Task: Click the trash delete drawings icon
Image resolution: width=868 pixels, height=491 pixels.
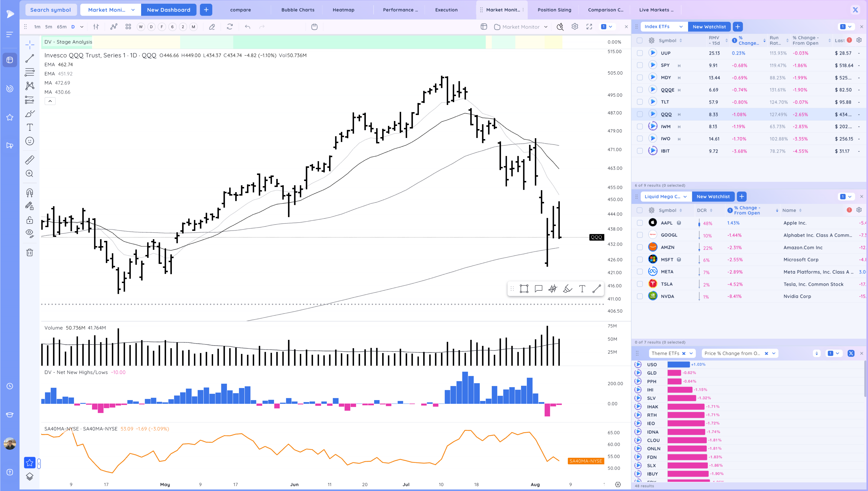Action: 30,252
